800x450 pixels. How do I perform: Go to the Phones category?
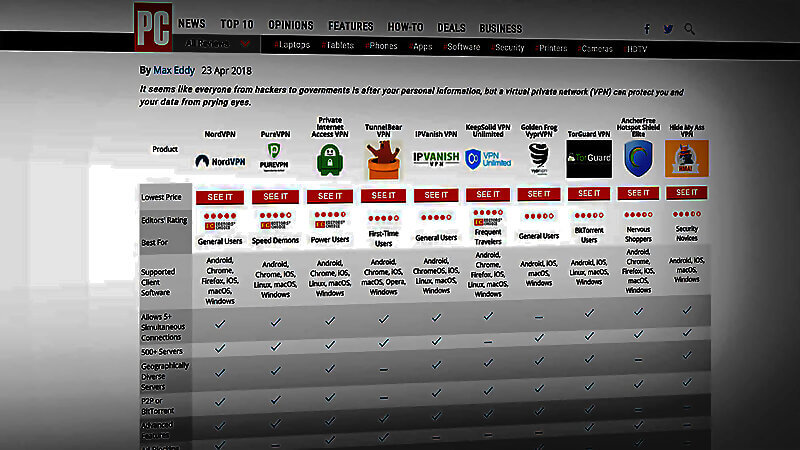coord(381,46)
